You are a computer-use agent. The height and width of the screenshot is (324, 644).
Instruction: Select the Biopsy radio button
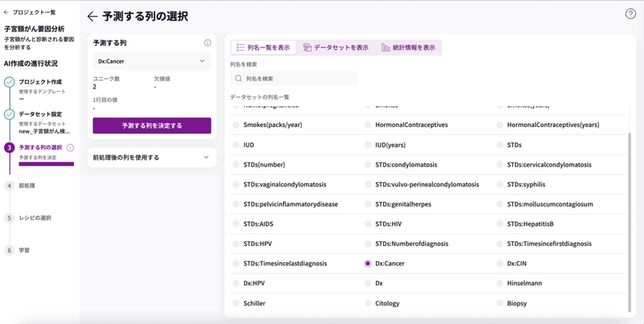[499, 303]
